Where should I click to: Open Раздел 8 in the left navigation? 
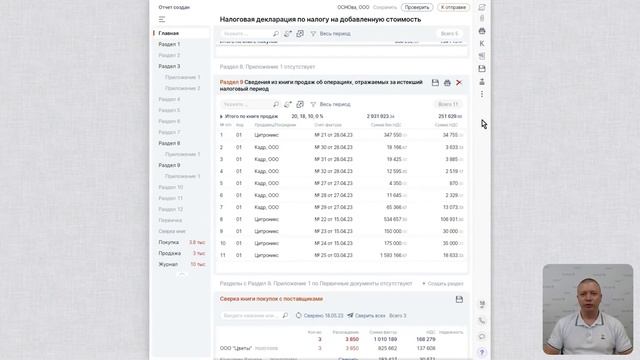click(169, 143)
